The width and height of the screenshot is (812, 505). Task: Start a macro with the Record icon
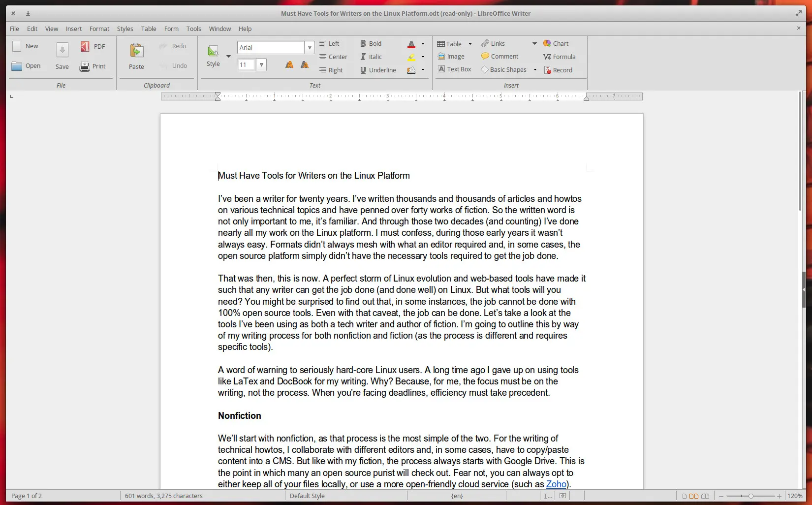coord(558,70)
